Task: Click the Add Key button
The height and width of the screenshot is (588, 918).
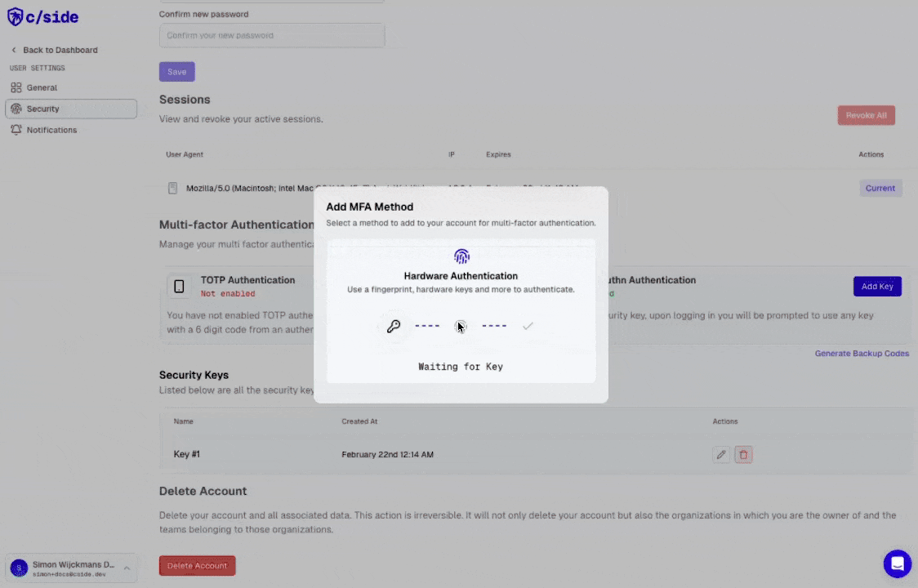Action: tap(877, 287)
